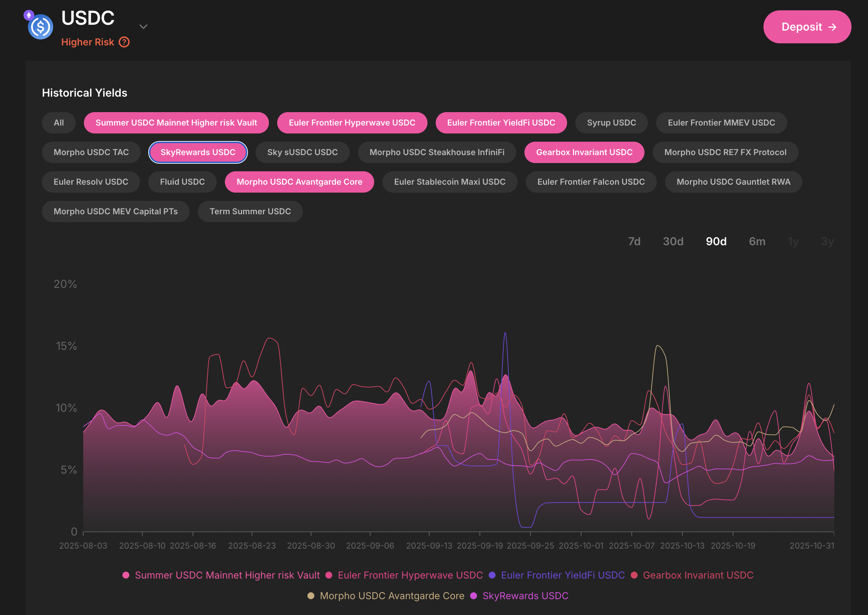
Task: Click the Euler Frontier Hyperwave legend dot
Action: pyautogui.click(x=329, y=575)
